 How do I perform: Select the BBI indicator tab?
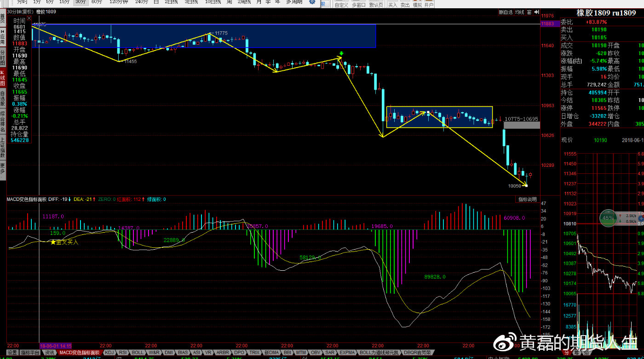[x=287, y=353]
